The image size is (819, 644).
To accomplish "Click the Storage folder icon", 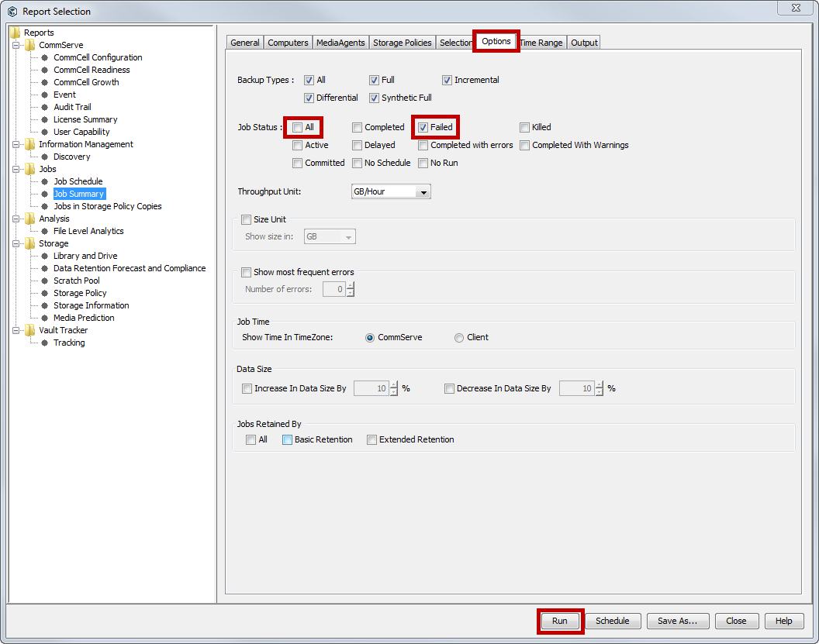I will 30,243.
